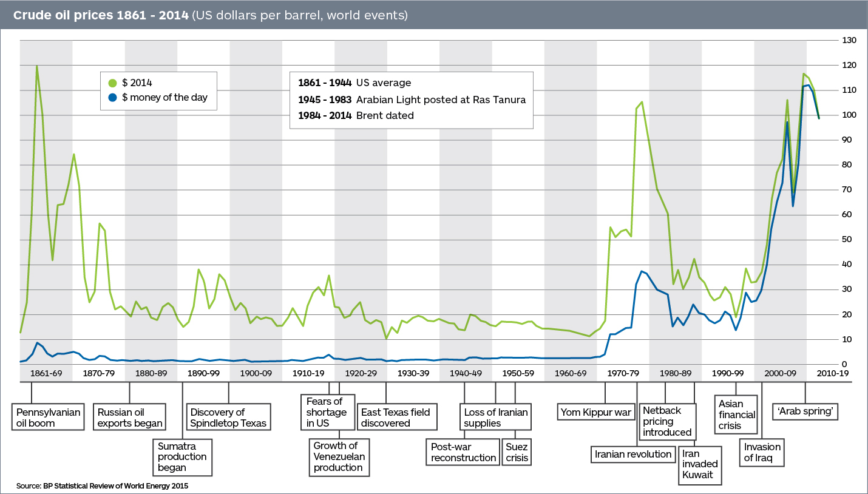
Task: Click the Yom Kippur war label
Action: click(x=595, y=413)
